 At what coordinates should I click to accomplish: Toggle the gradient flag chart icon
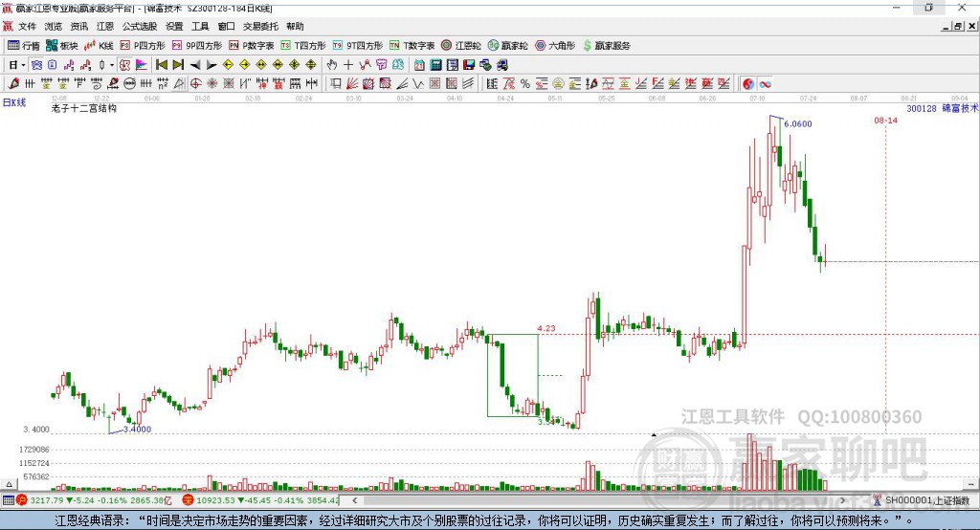pos(142,65)
